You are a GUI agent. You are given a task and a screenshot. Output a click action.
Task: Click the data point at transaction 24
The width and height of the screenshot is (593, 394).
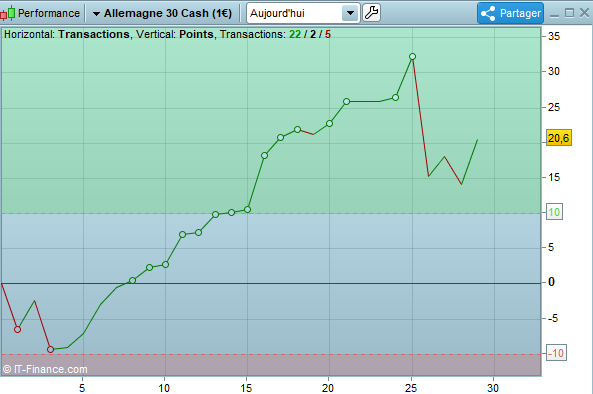pos(395,98)
